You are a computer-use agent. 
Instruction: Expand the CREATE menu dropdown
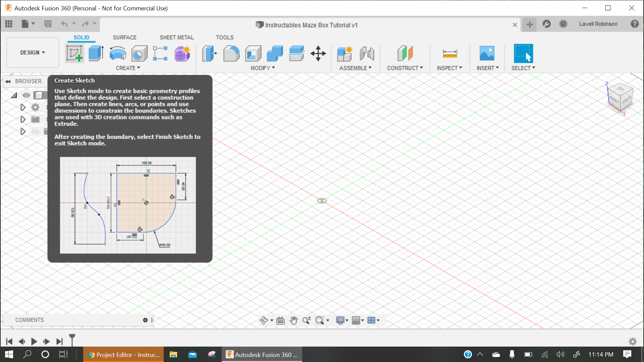(x=128, y=68)
